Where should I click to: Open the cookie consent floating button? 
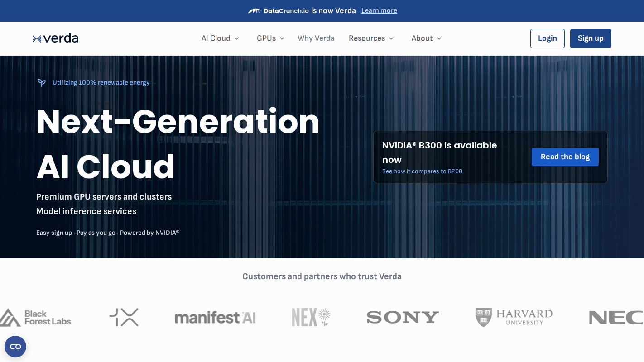pyautogui.click(x=15, y=347)
